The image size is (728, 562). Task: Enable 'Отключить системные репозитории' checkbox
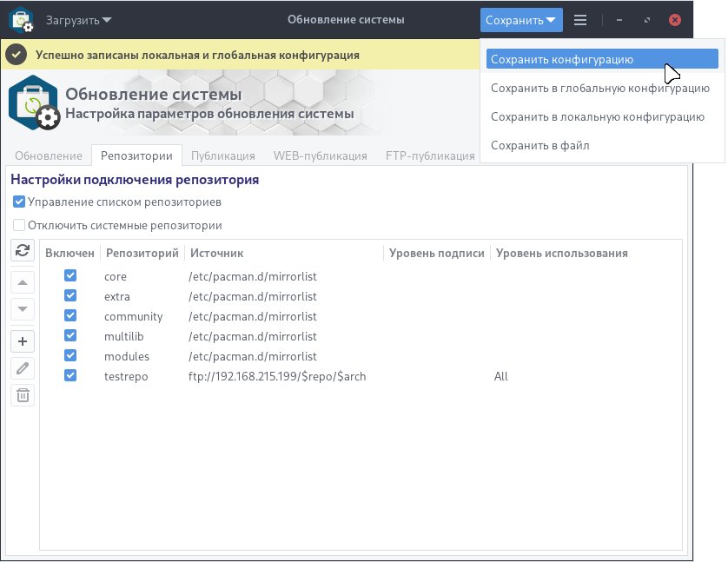coord(19,225)
